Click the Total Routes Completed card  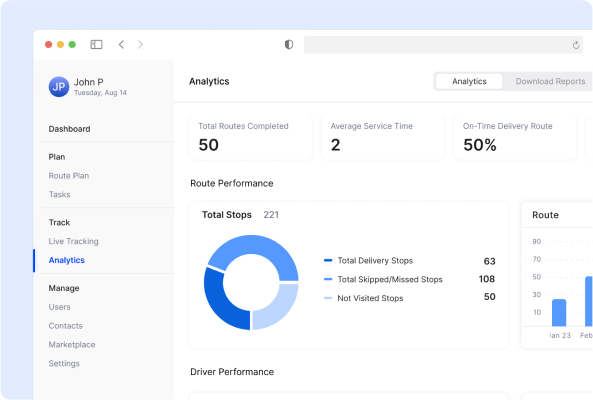[x=250, y=138]
